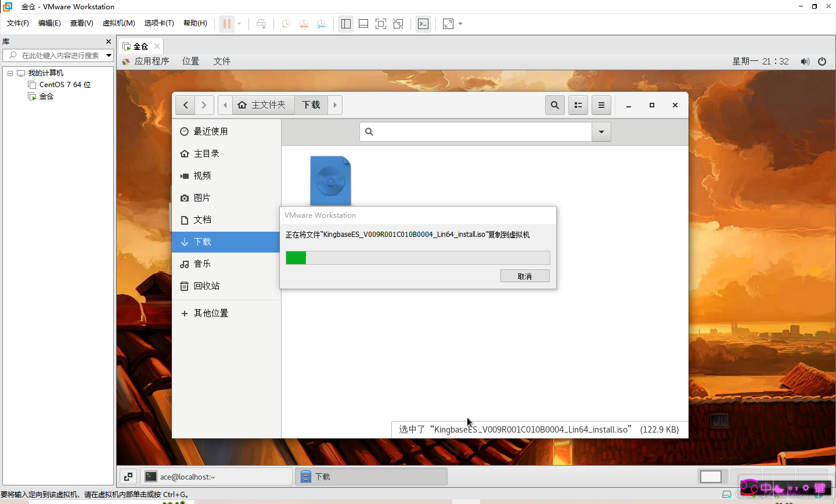Screen dimensions: 836x504
Task: Open the 帮助(H) menu
Action: pos(195,23)
